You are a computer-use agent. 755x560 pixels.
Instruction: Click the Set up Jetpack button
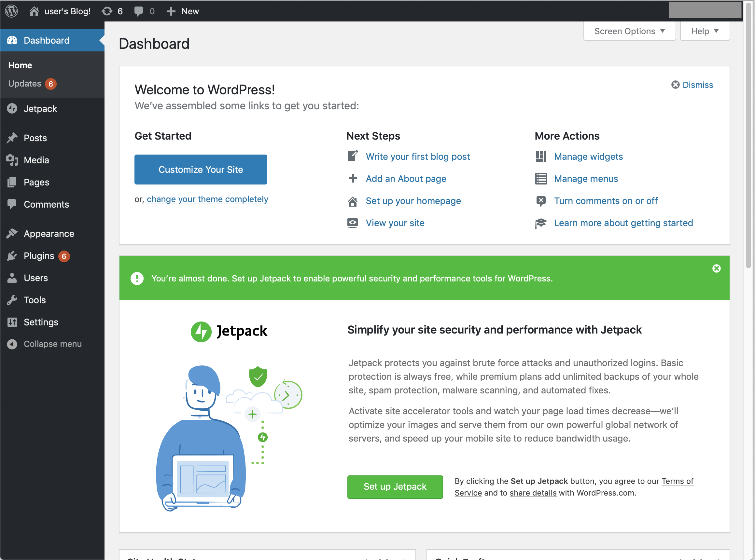(395, 487)
